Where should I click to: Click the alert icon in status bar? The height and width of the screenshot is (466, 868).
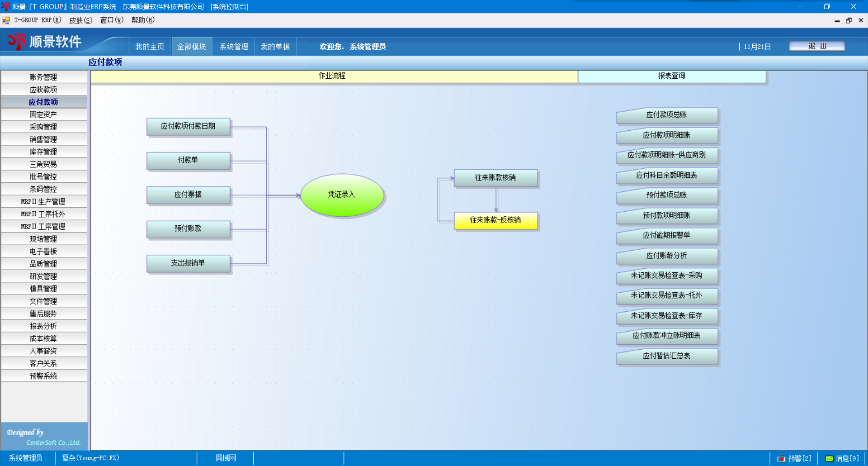click(781, 458)
